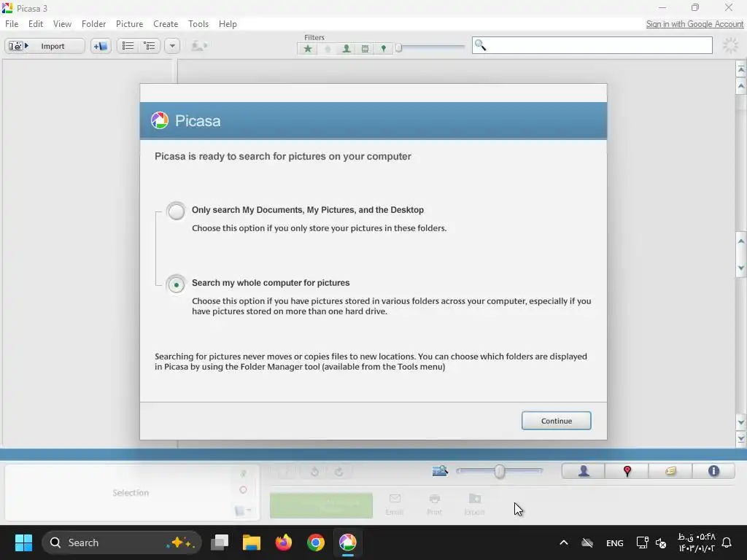Viewport: 747px width, 560px height.
Task: Open the add-to-album dropdown in tray
Action: coord(243,510)
